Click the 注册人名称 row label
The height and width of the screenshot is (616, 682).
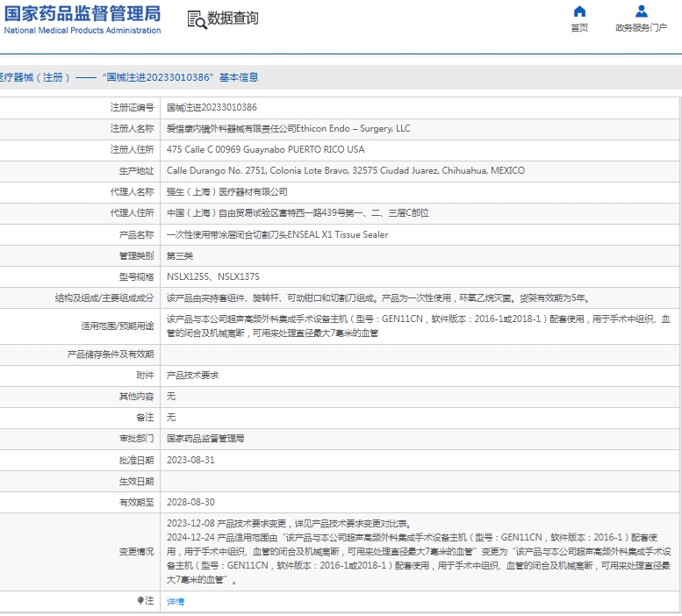tap(133, 129)
